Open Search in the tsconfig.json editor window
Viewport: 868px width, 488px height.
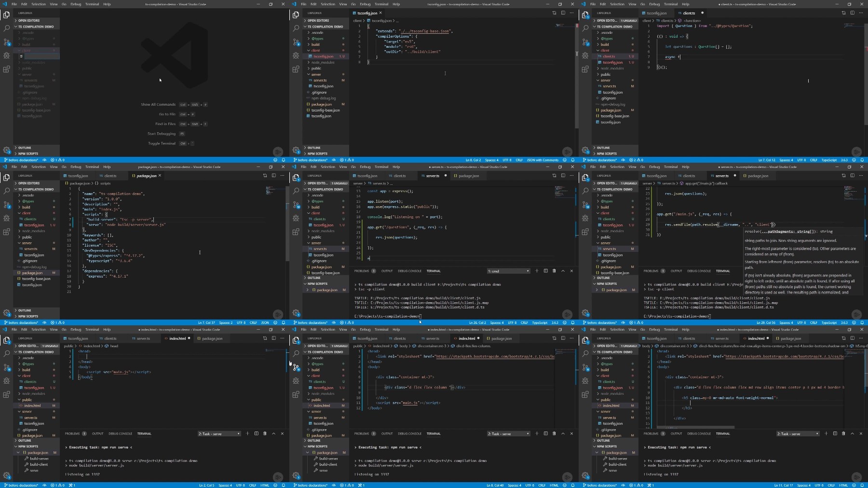[x=296, y=28]
